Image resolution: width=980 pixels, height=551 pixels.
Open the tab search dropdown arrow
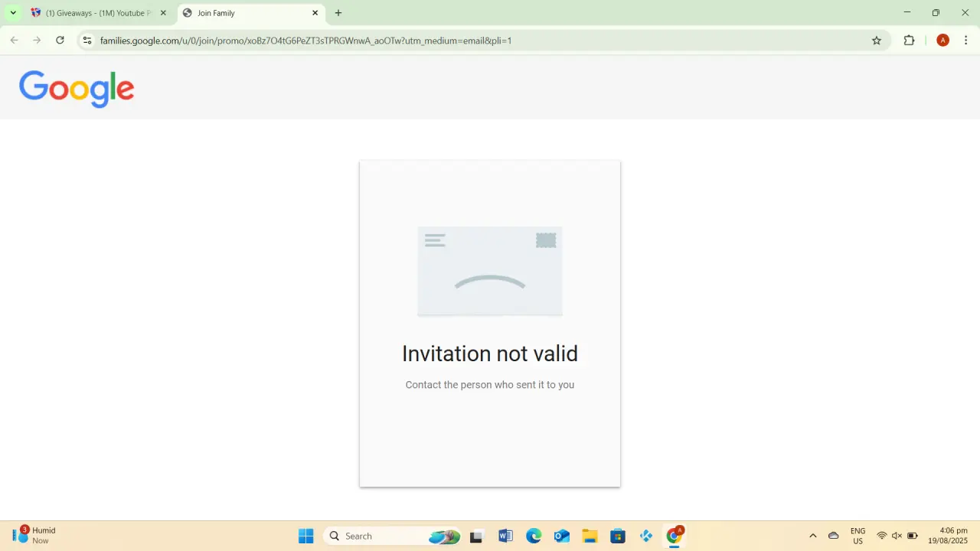point(12,13)
